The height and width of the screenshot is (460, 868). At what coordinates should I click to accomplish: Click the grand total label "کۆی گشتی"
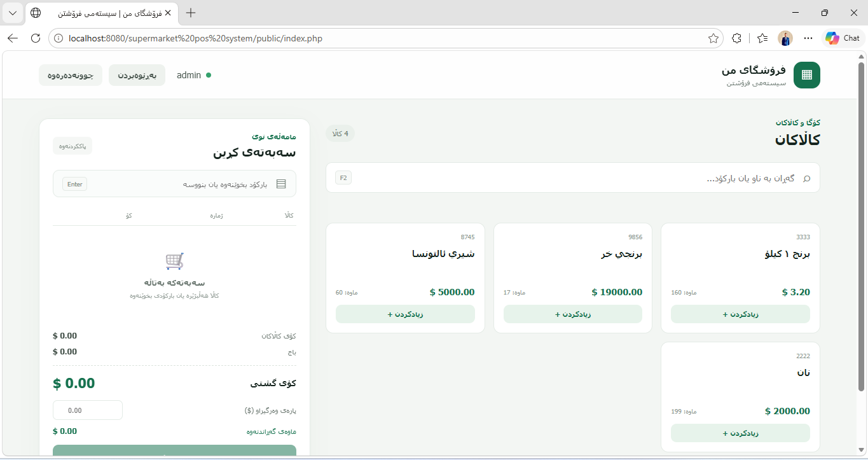click(273, 384)
